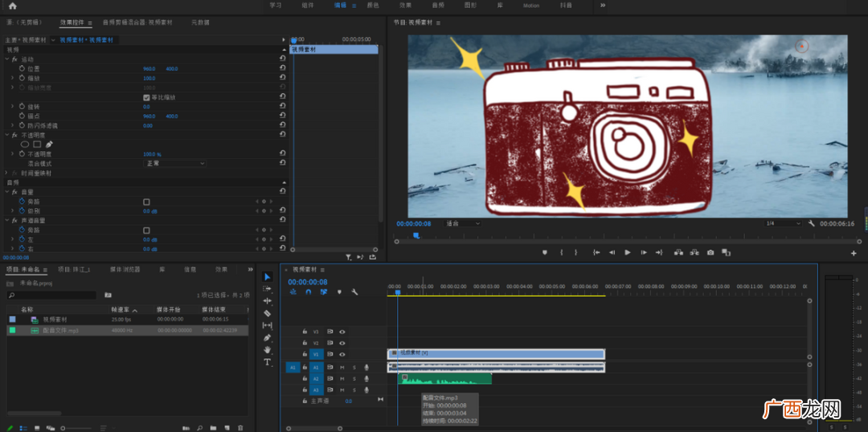Show more workspaces double-arrow

(603, 5)
